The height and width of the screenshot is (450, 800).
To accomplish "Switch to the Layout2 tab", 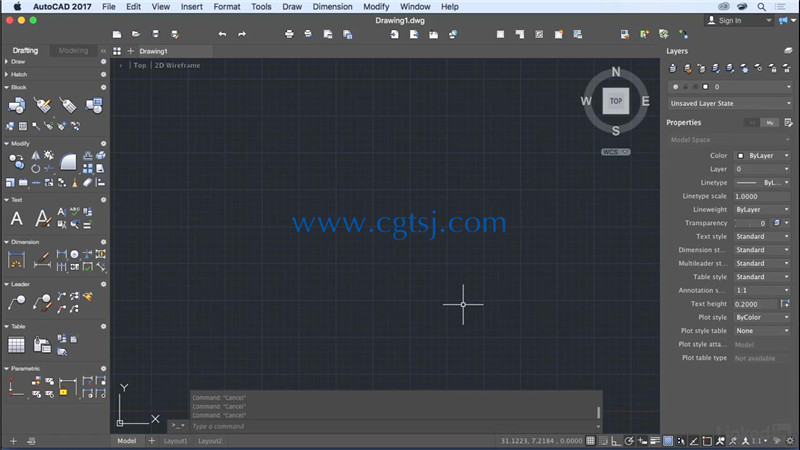I will [210, 441].
